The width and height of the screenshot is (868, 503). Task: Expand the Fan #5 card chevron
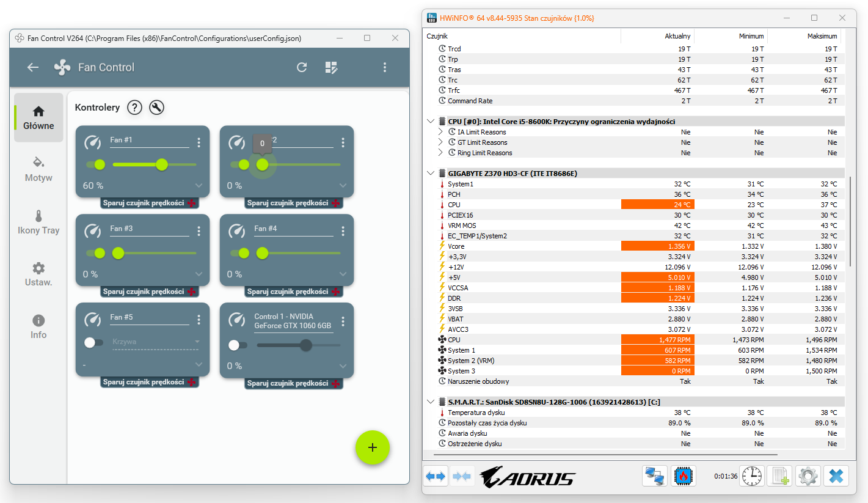tap(199, 365)
